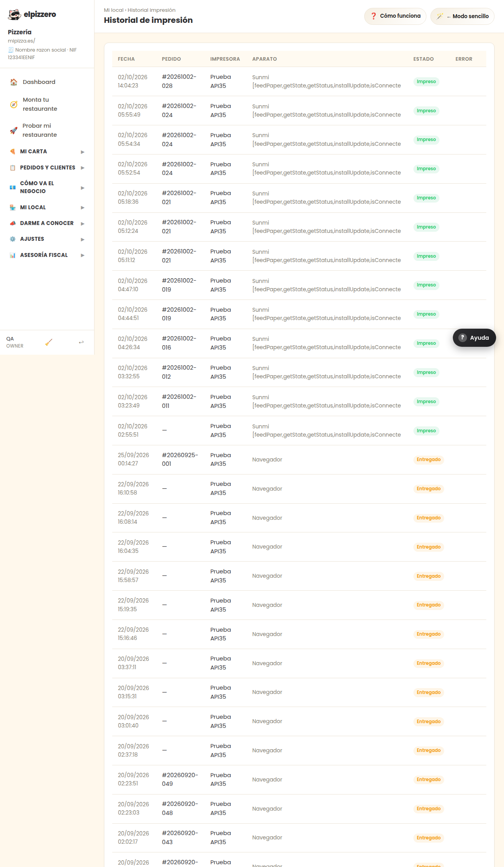Click the Entregado badge for 25/09/2026 row
This screenshot has width=504, height=867.
[x=428, y=460]
